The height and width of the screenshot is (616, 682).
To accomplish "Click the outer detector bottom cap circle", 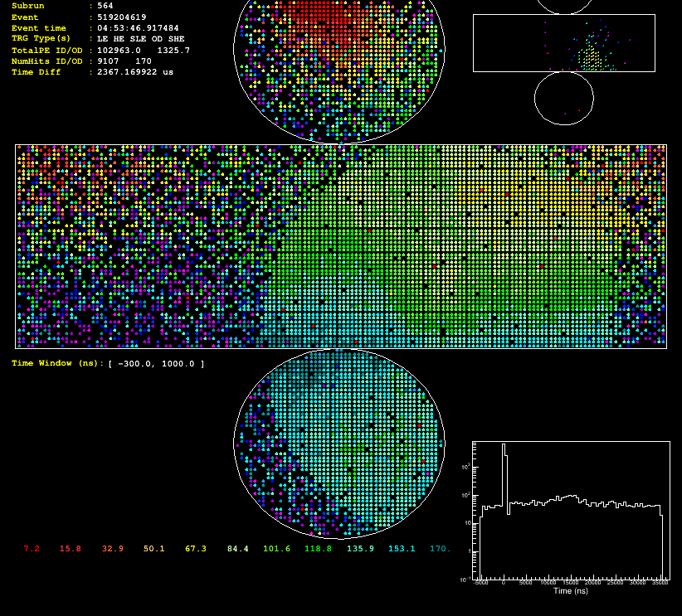I will click(564, 99).
